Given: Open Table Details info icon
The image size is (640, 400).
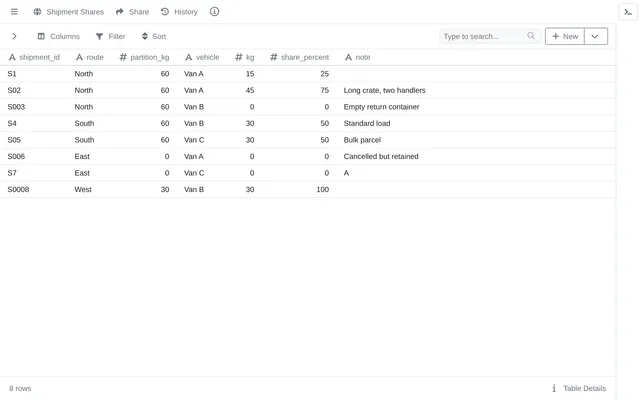Looking at the screenshot, I should point(554,388).
